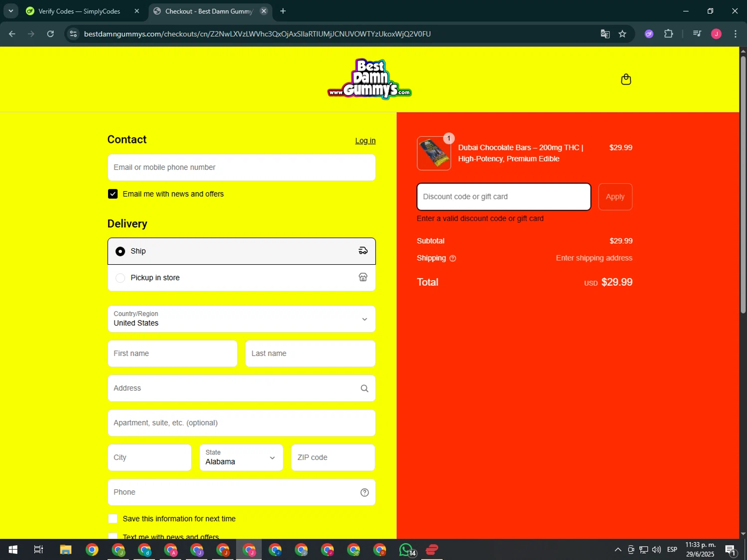
Task: Click the Apply discount button
Action: point(615,197)
